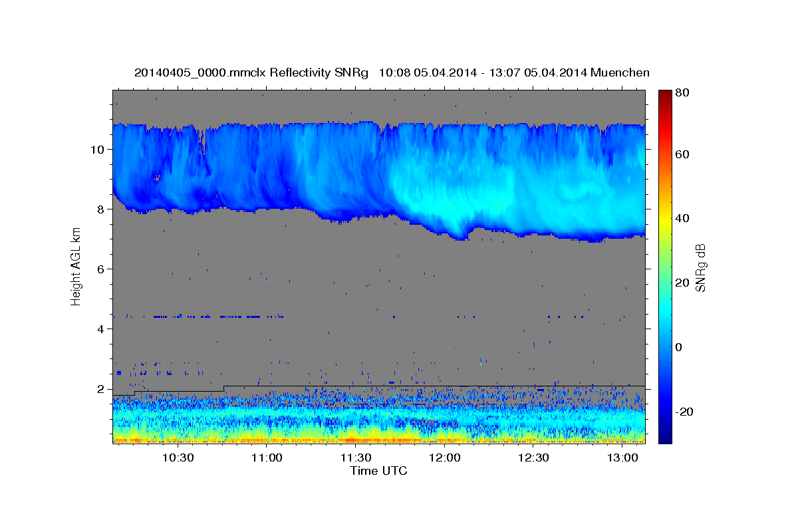Click the colorbar value 40

point(682,218)
